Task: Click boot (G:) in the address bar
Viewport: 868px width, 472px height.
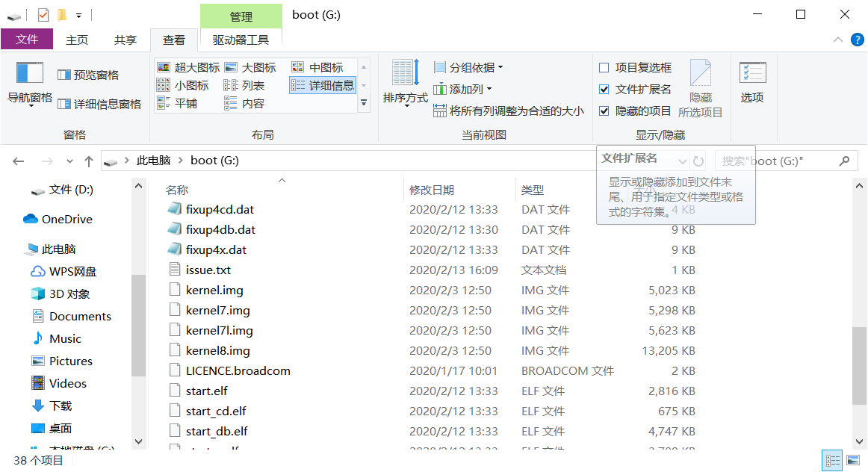Action: coord(215,161)
